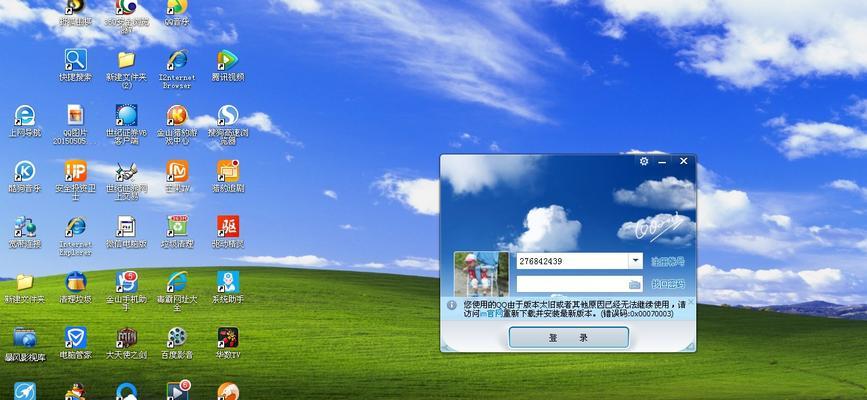Select the 垃圾清理 recycle shortcut
Screen dimensions: 867x400
[177, 231]
